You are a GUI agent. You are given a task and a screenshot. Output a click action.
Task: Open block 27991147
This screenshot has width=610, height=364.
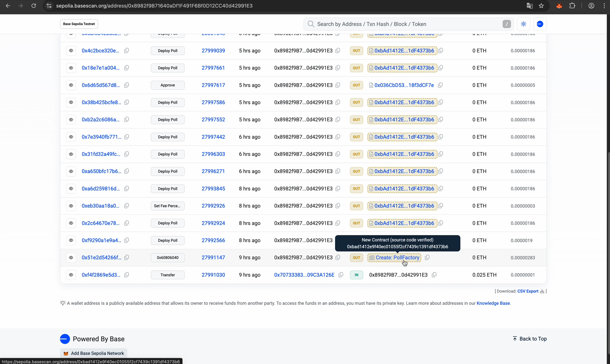(213, 258)
